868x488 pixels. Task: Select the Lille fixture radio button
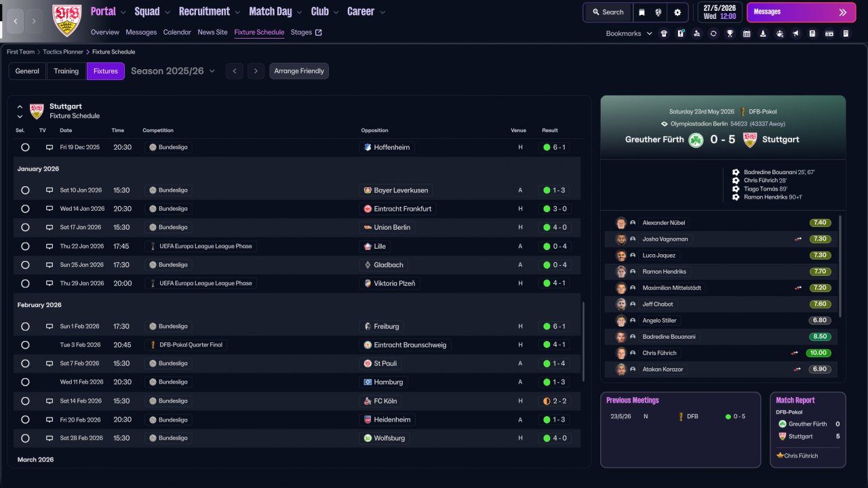25,246
